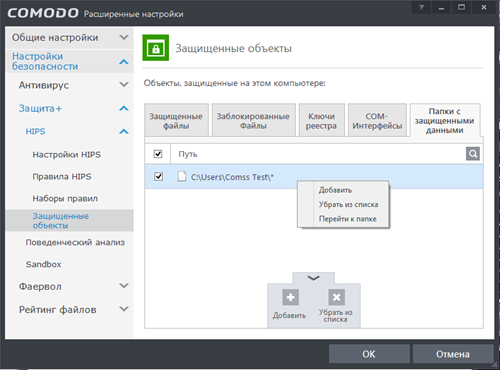This screenshot has height=370, width=500.
Task: Expand the Антивирус section chevron
Action: [124, 85]
